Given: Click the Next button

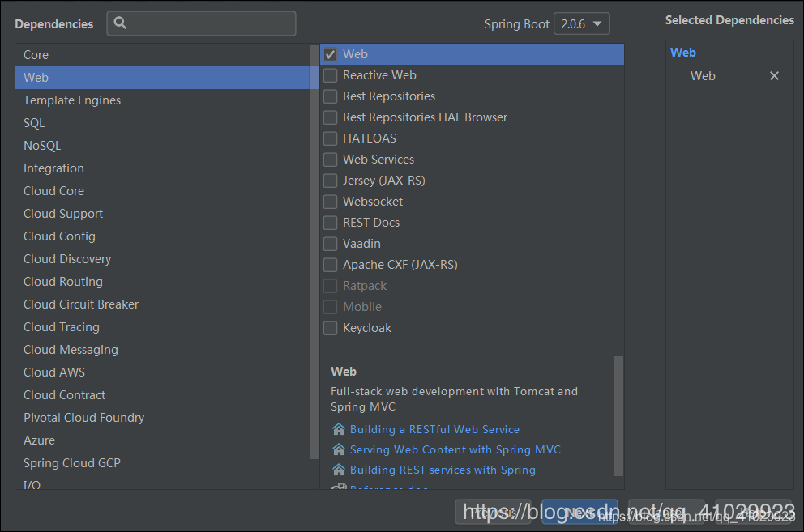Looking at the screenshot, I should pyautogui.click(x=580, y=512).
